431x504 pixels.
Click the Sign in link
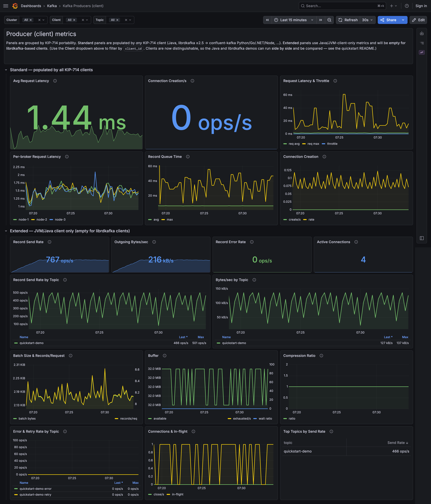421,6
